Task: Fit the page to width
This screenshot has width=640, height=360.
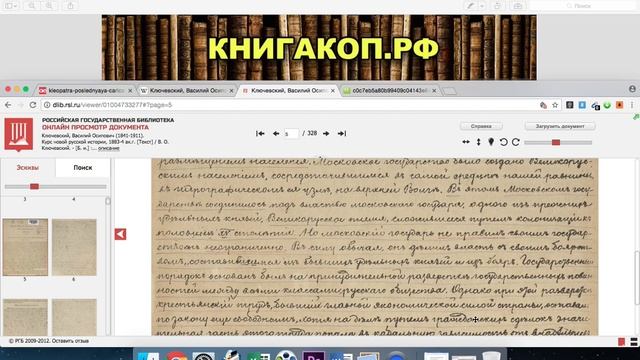Action: (x=466, y=142)
